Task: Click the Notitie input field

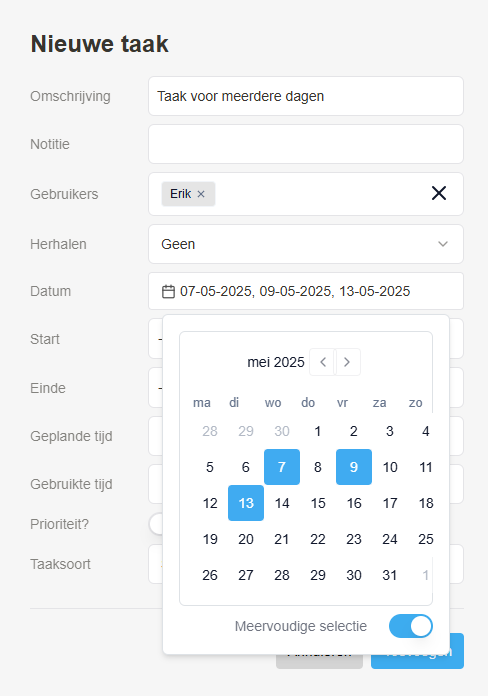Action: [306, 144]
